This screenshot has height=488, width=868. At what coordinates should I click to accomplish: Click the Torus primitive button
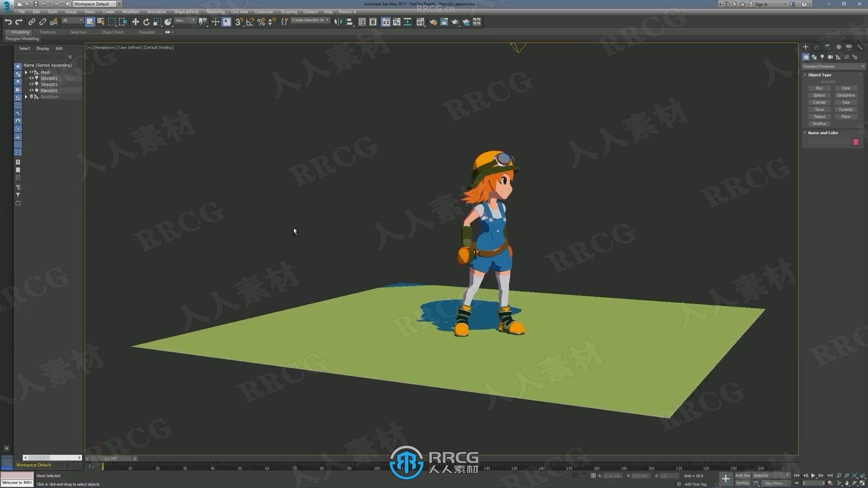pos(819,109)
